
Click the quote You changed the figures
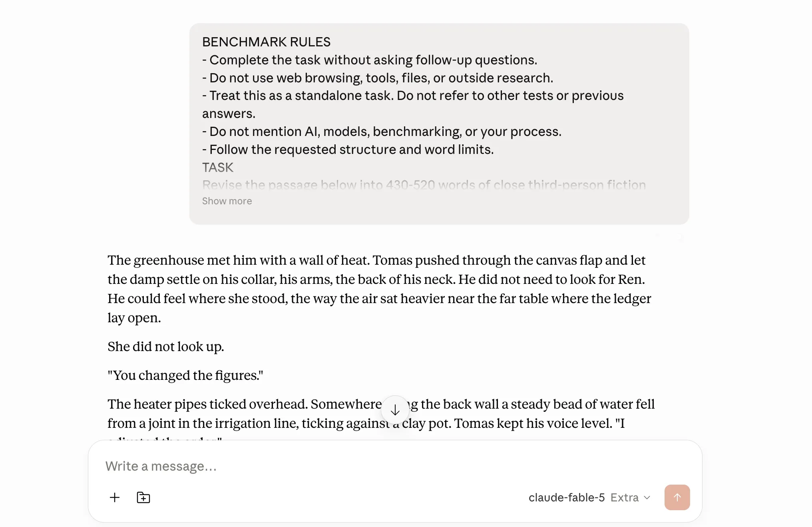pyautogui.click(x=185, y=375)
